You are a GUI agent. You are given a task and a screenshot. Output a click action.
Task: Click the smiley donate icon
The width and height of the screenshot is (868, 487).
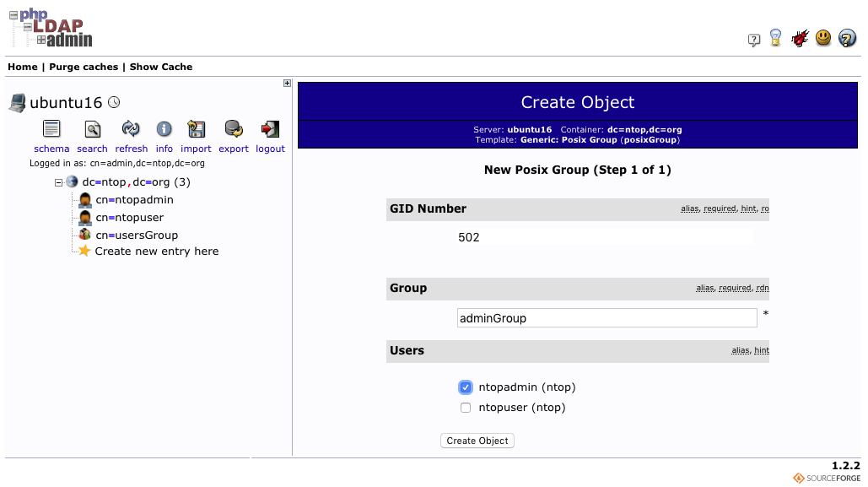(823, 38)
